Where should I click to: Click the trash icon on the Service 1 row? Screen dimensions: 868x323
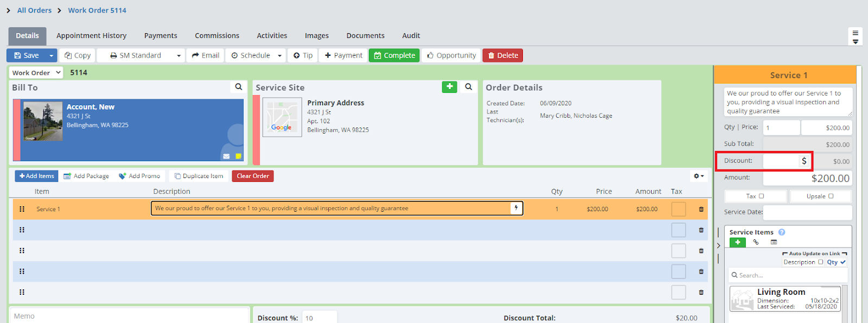point(701,209)
